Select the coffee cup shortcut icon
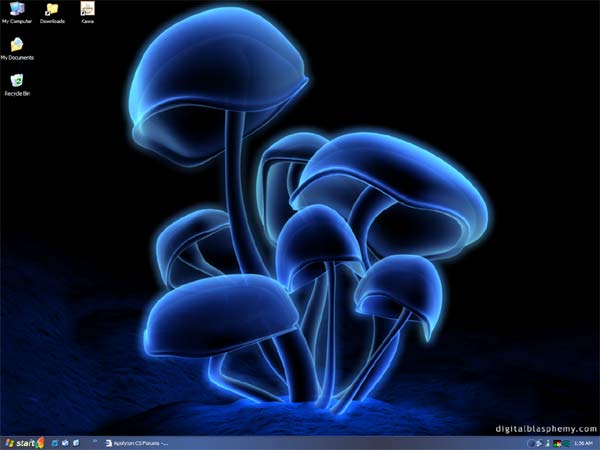Image resolution: width=600 pixels, height=450 pixels. (88, 10)
